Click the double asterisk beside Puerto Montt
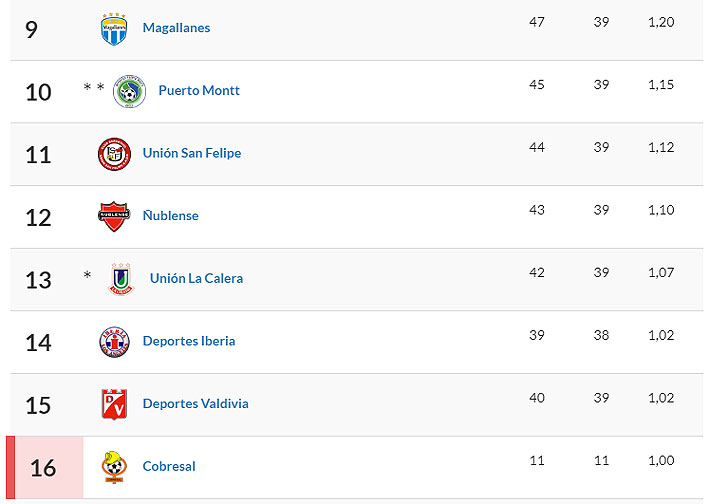Image resolution: width=710 pixels, height=504 pixels. (94, 89)
